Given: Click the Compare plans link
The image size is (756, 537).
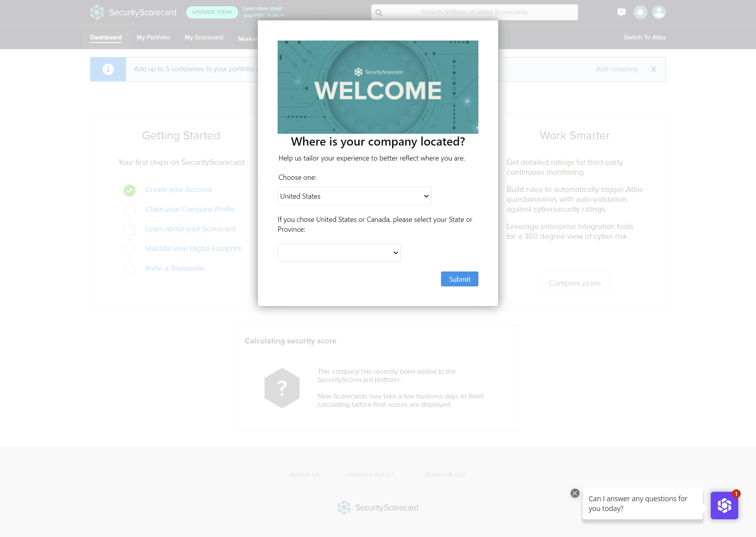Looking at the screenshot, I should click(574, 283).
